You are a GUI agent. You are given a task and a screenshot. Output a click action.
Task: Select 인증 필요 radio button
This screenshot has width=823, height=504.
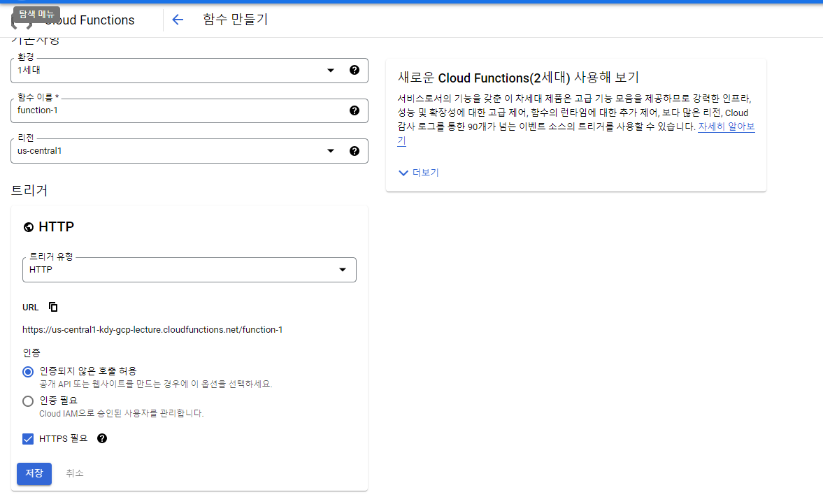(x=29, y=401)
